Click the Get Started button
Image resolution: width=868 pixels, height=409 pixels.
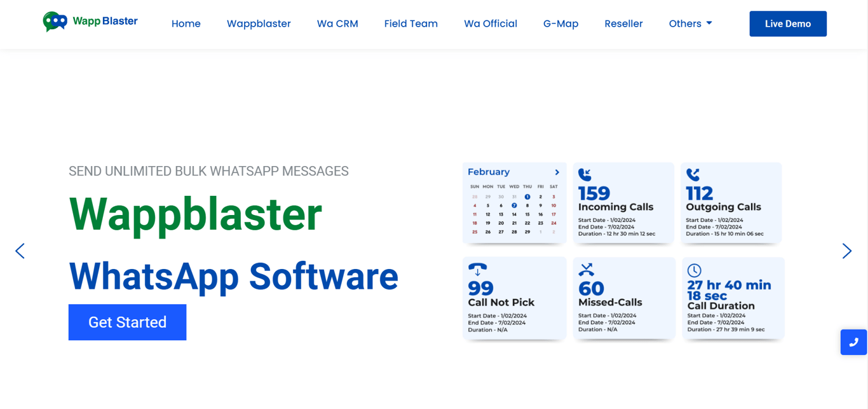[x=127, y=322]
